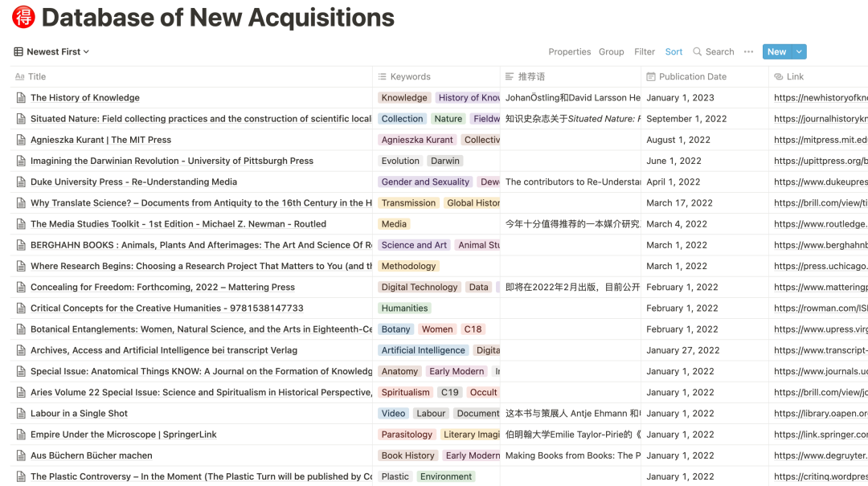Open The History of Knowledge title
The height and width of the screenshot is (486, 868).
click(x=84, y=97)
